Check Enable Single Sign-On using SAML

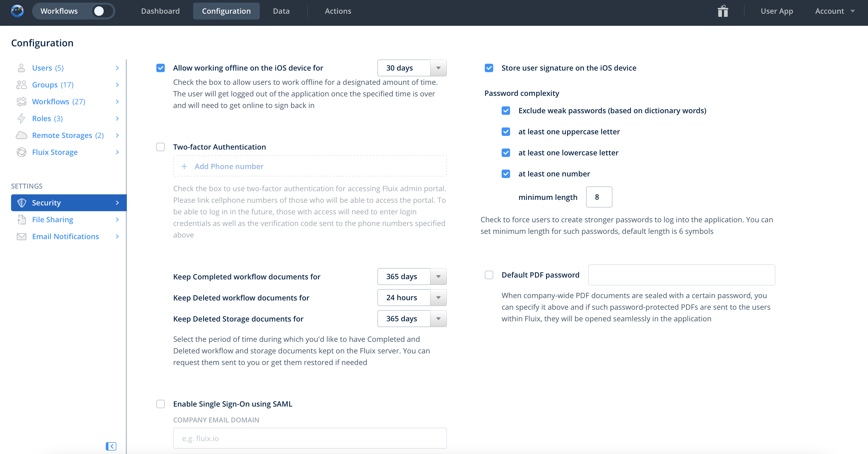pos(160,404)
